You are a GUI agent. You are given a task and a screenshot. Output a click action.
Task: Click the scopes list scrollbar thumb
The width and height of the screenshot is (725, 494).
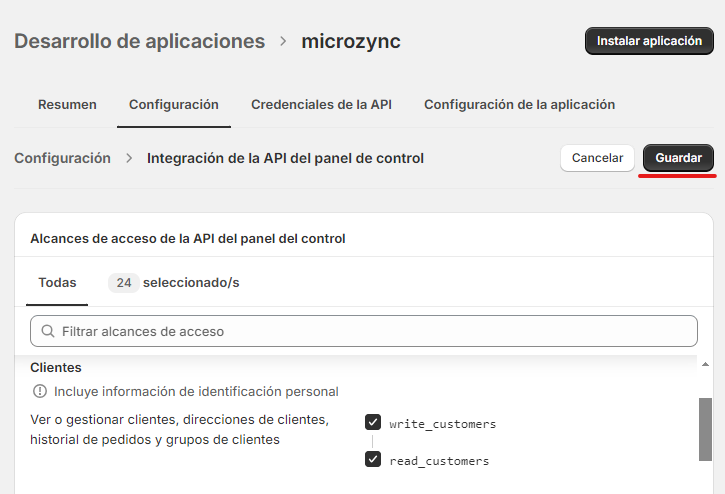coord(705,428)
